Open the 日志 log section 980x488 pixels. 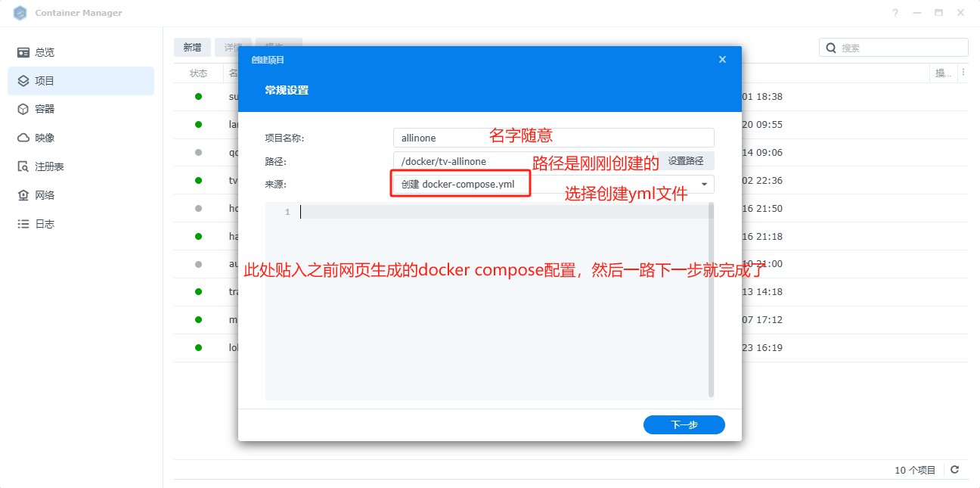(44, 224)
